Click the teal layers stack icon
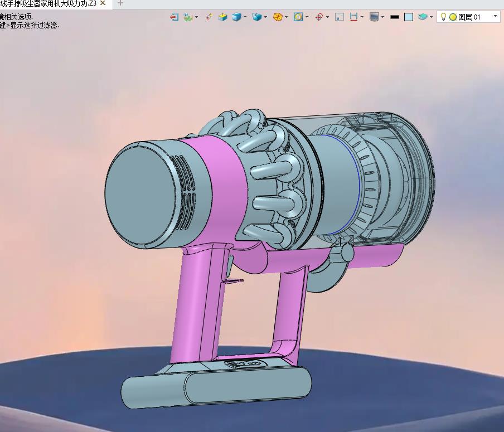504x432 pixels. [x=423, y=17]
